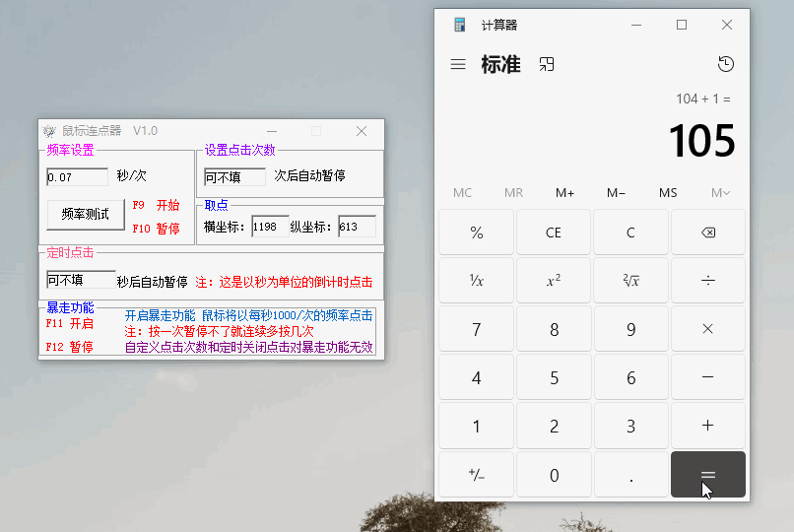The width and height of the screenshot is (794, 532).
Task: Click the reciprocal 1/x key
Action: pos(477,281)
